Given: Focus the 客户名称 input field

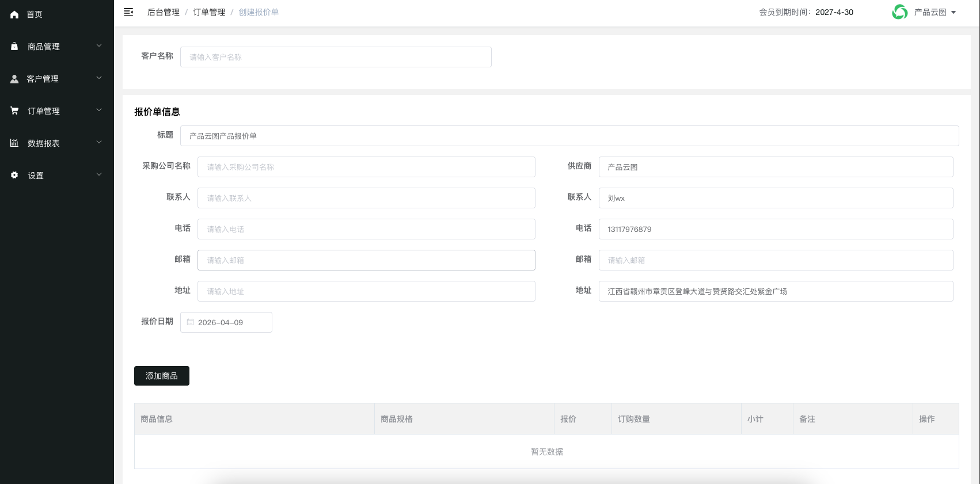Looking at the screenshot, I should pyautogui.click(x=336, y=57).
